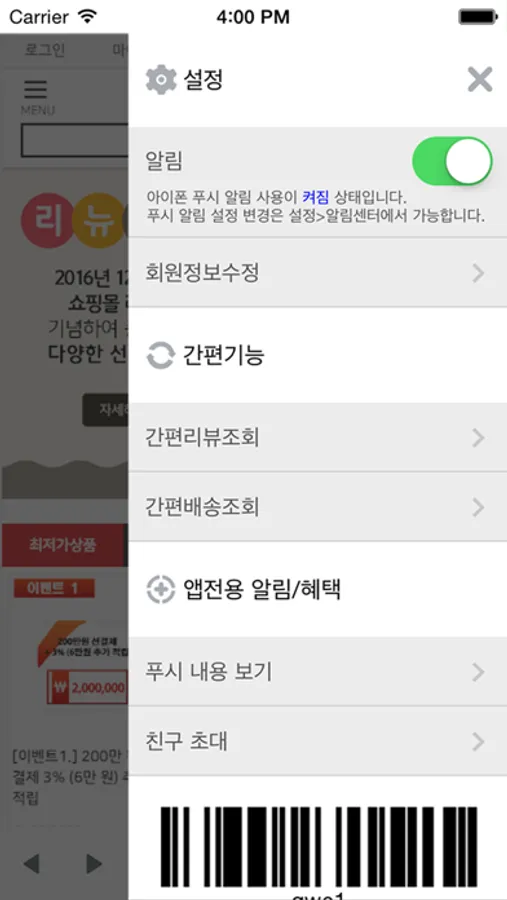Click chevron beside 간편리뷰조회
This screenshot has width=507, height=900.
tap(478, 439)
